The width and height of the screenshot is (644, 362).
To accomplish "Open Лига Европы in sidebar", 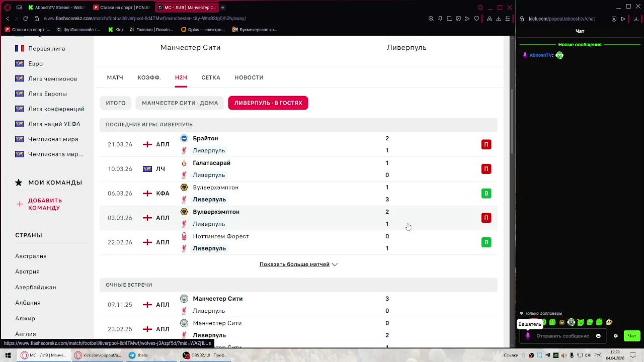I will [x=47, y=94].
